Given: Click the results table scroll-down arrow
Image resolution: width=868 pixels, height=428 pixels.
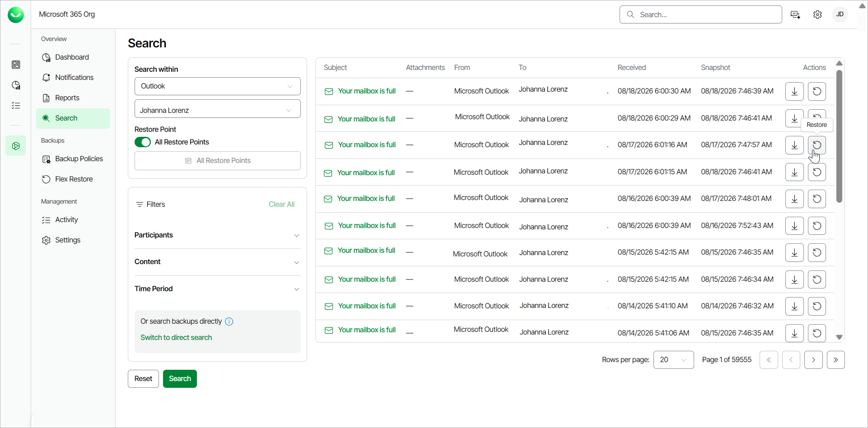Looking at the screenshot, I should click(x=839, y=337).
